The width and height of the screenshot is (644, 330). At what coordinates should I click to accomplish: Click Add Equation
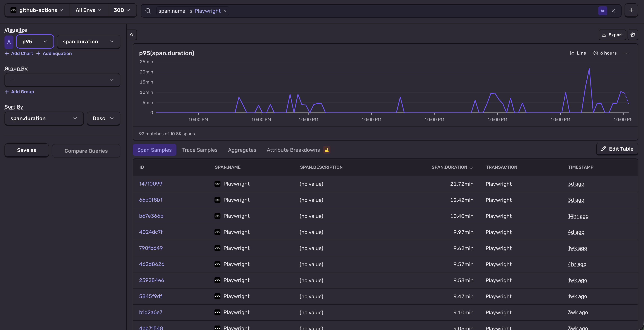(x=54, y=53)
